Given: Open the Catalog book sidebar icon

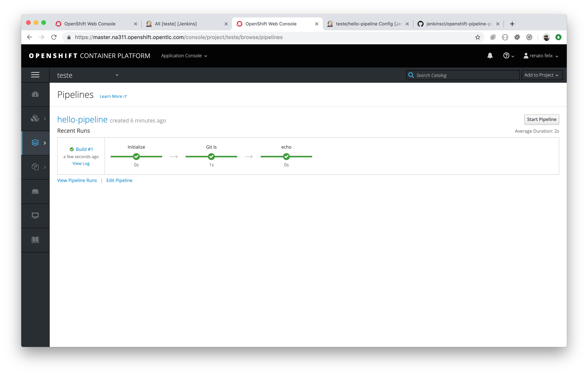Looking at the screenshot, I should (x=35, y=240).
